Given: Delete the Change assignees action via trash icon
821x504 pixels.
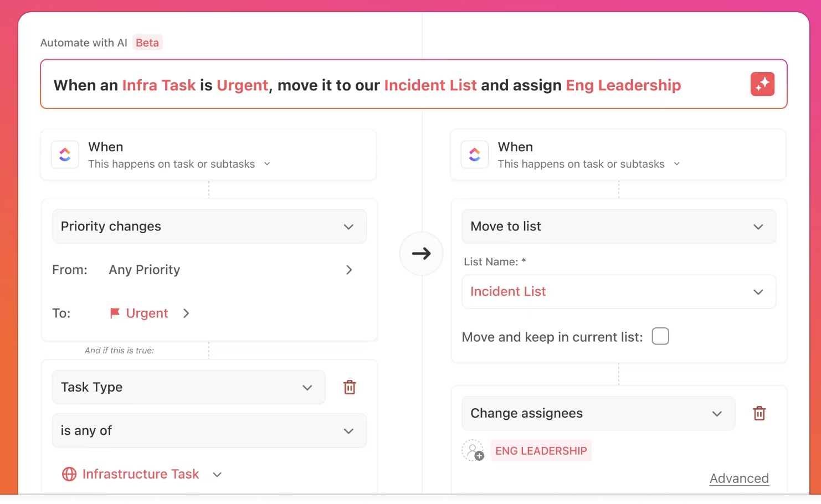Looking at the screenshot, I should [760, 413].
